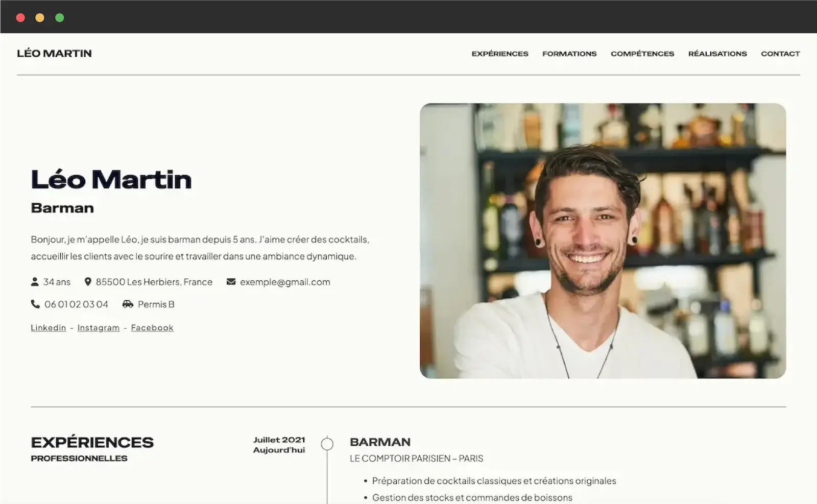Screen dimensions: 817x504
Task: Click the envelope email icon
Action: [231, 282]
